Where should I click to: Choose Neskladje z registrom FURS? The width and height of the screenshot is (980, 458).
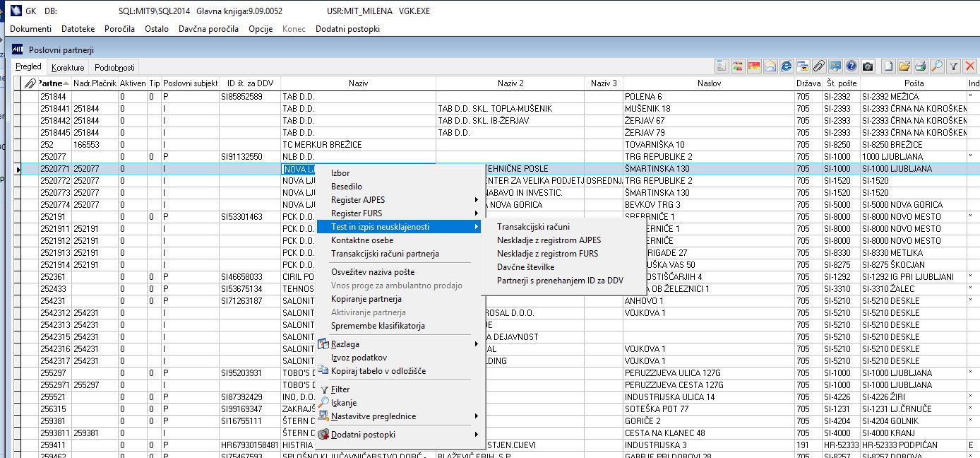tap(547, 254)
